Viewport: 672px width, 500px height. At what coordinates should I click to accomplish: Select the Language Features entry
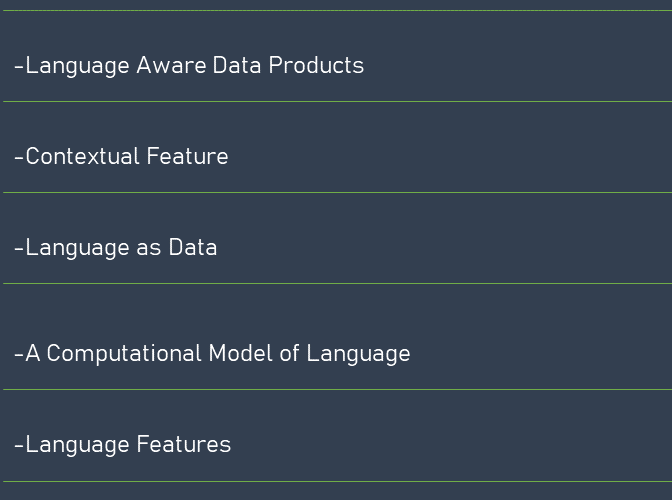[123, 445]
